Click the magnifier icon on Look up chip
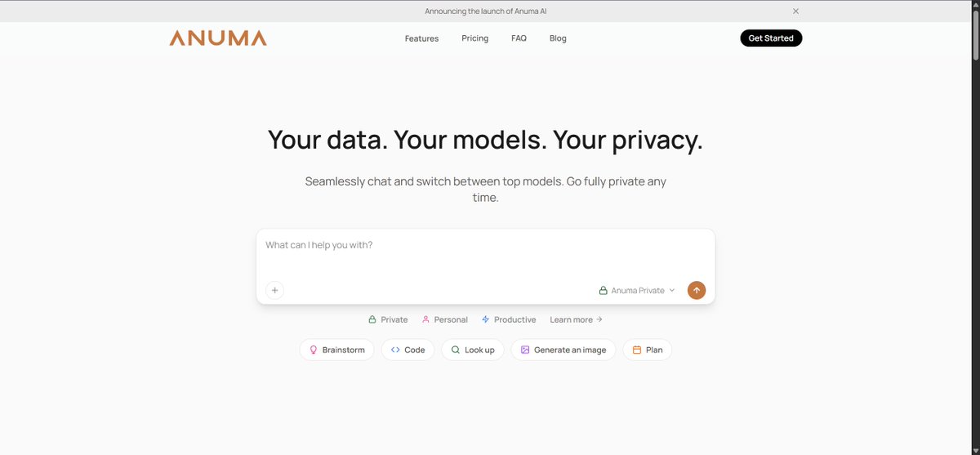This screenshot has width=980, height=455. point(456,350)
